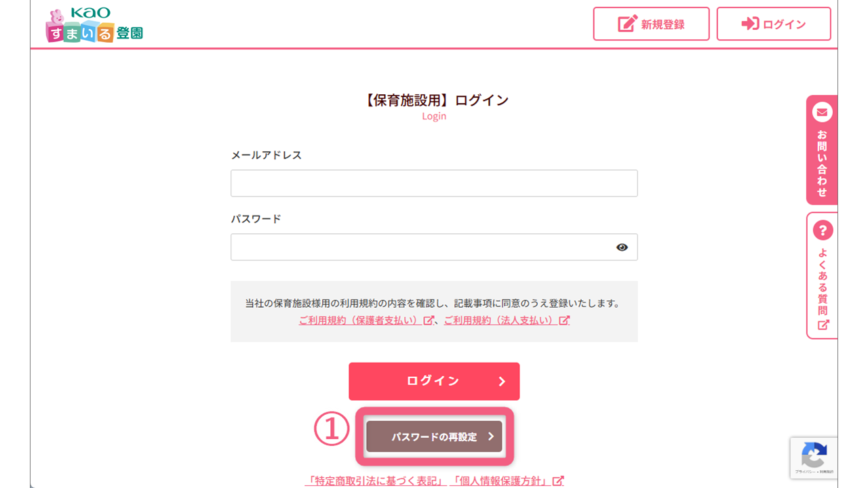
Task: Click the メールアドレス input field
Action: pos(434,183)
